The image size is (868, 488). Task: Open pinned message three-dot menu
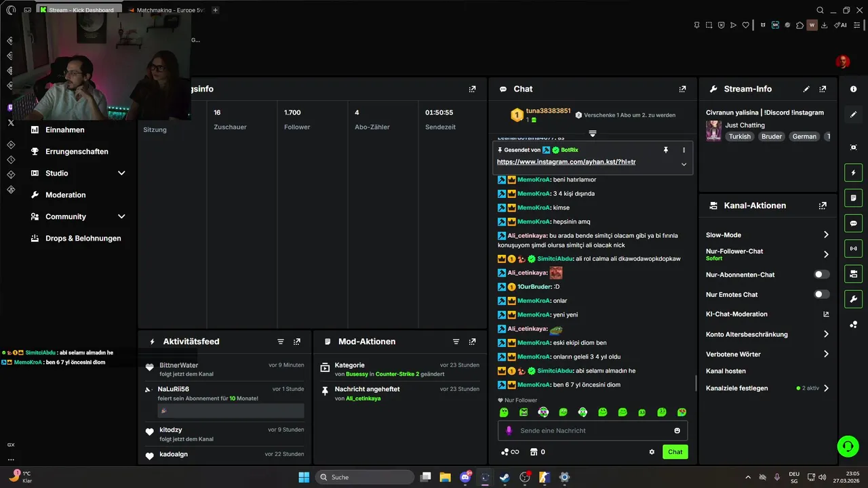coord(684,150)
